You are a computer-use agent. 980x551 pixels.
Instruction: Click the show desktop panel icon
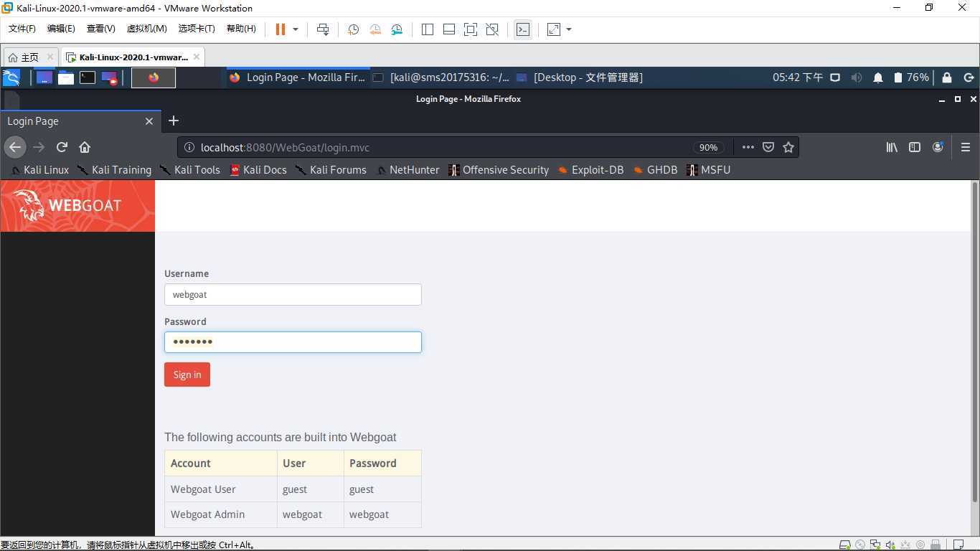(x=44, y=77)
